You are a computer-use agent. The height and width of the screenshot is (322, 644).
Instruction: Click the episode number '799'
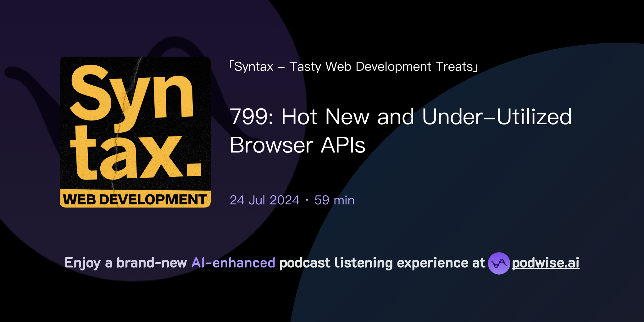pyautogui.click(x=250, y=117)
